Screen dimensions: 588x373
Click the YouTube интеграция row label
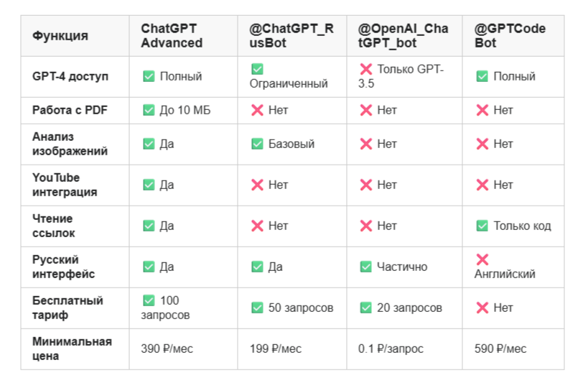(65, 185)
